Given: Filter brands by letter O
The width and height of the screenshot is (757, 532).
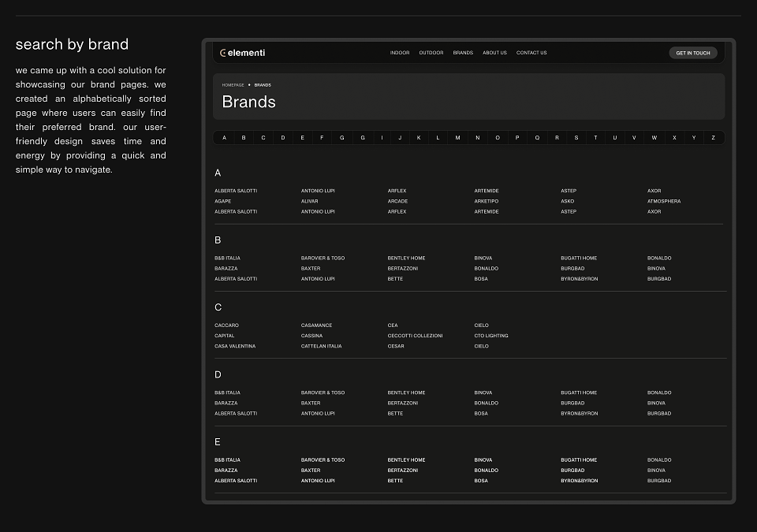Looking at the screenshot, I should (x=498, y=138).
